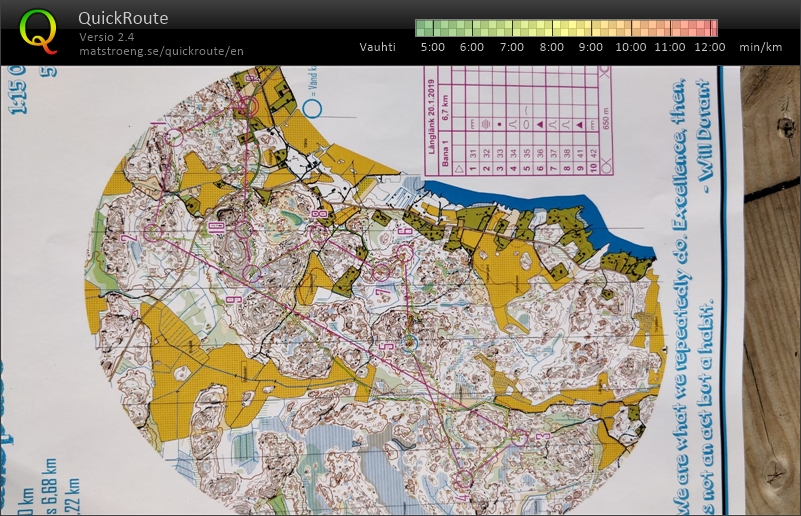
Task: Click the 12:00 pace legend value
Action: pyautogui.click(x=710, y=47)
